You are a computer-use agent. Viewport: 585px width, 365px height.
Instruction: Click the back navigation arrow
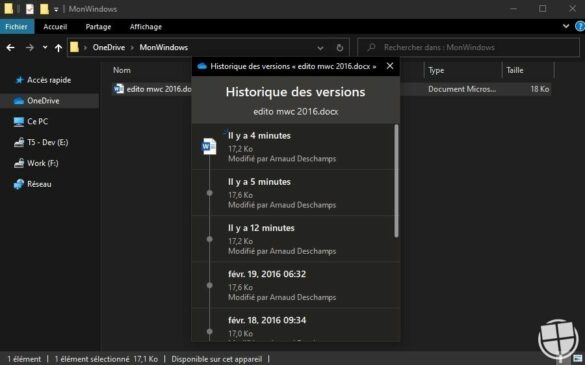(x=10, y=47)
